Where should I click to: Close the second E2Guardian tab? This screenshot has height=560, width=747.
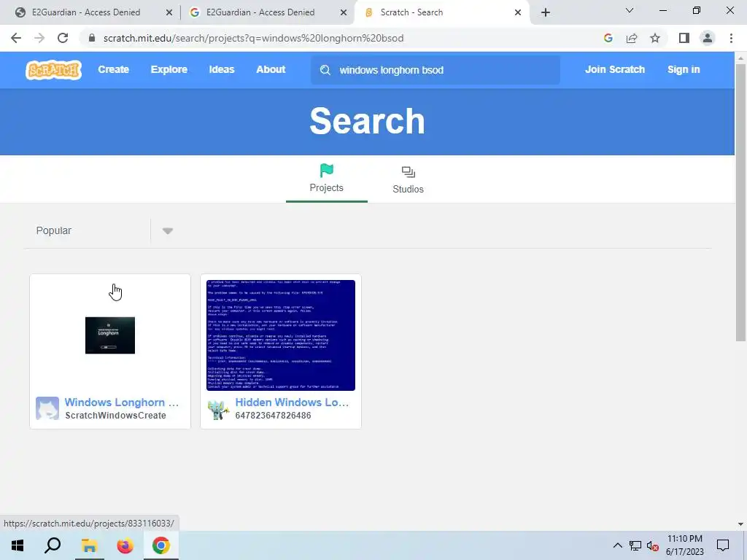pyautogui.click(x=344, y=12)
